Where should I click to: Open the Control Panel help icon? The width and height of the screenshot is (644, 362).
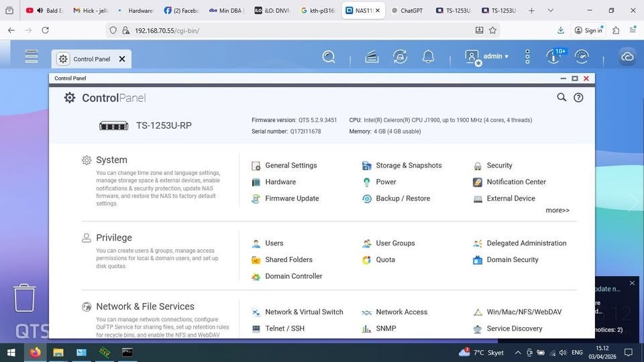pos(578,98)
